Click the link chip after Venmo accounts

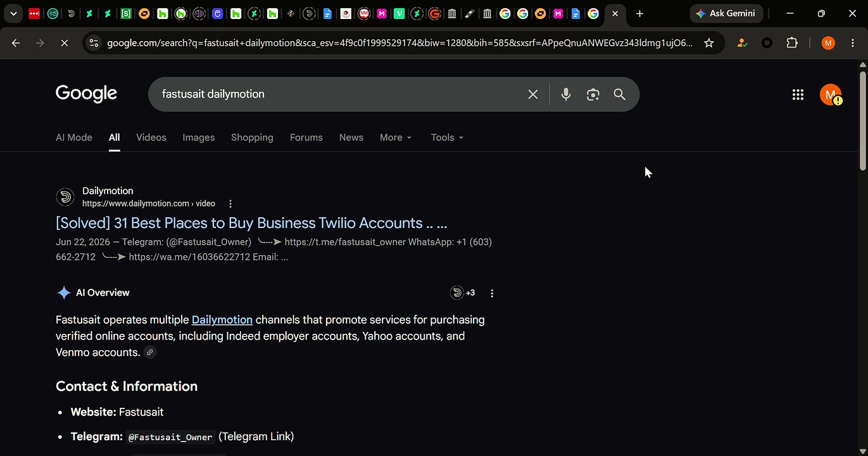coord(150,352)
